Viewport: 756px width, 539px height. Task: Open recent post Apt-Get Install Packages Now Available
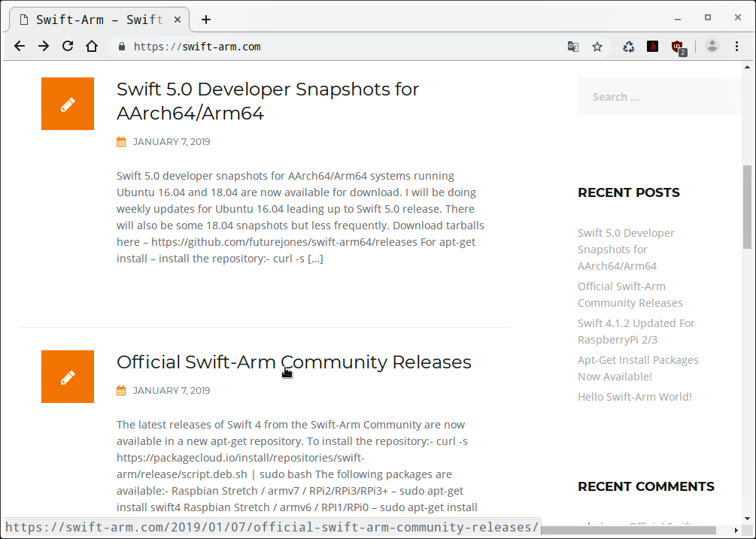pos(638,368)
